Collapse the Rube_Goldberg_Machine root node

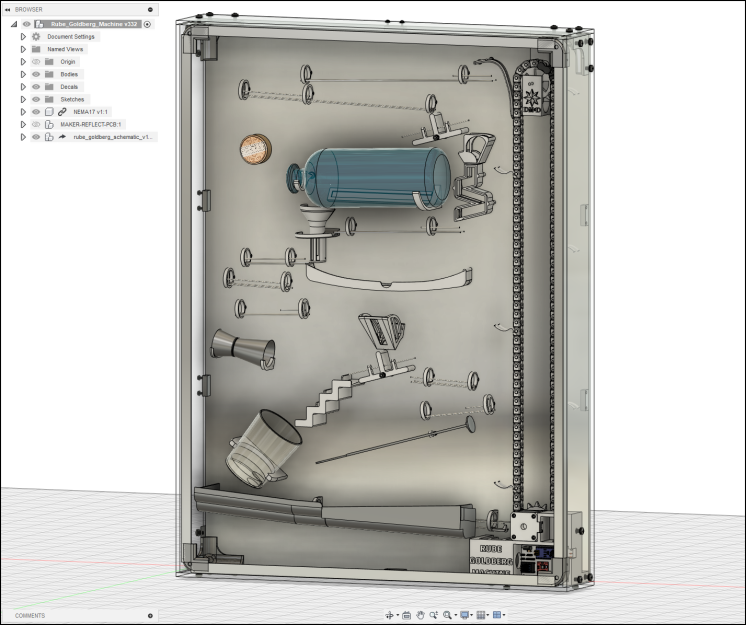pos(14,24)
